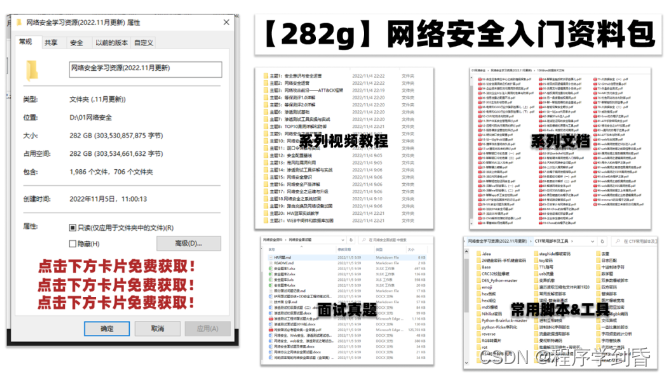Click the 系列文档 PDF list thumbnail
This screenshot has height=376, width=666.
click(x=560, y=148)
